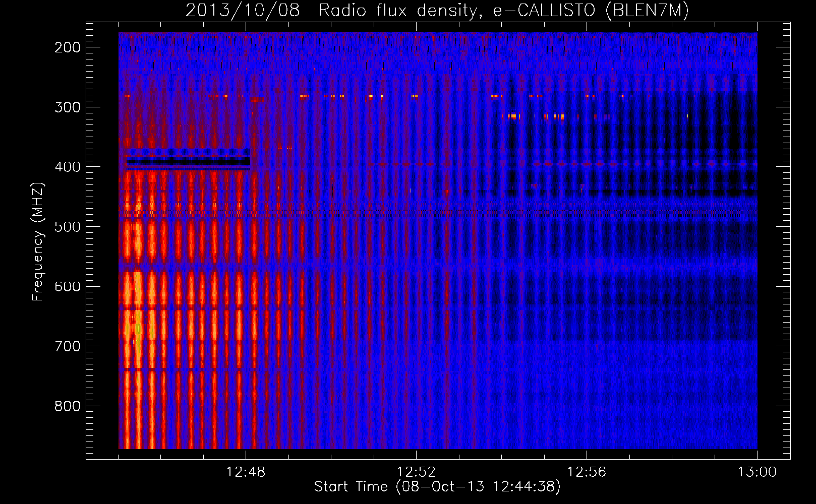Click the 500 frequency tick label
Screen dimensions: 816x504
coord(68,227)
